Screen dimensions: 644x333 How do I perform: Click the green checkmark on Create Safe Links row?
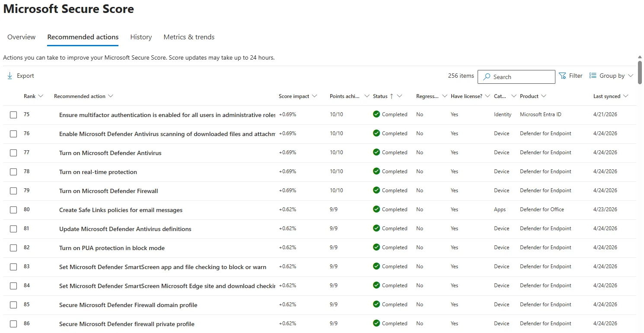[376, 209]
